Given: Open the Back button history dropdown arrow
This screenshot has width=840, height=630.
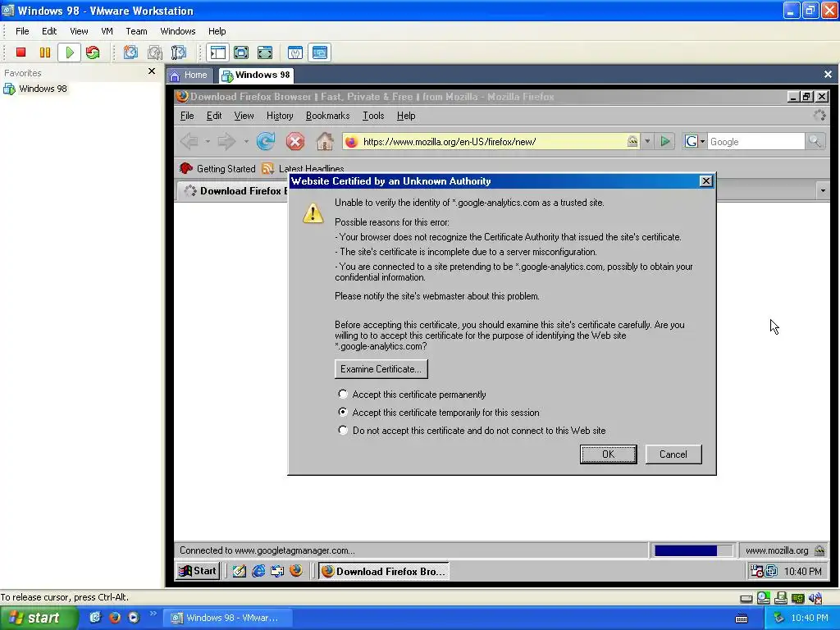Looking at the screenshot, I should tap(208, 141).
